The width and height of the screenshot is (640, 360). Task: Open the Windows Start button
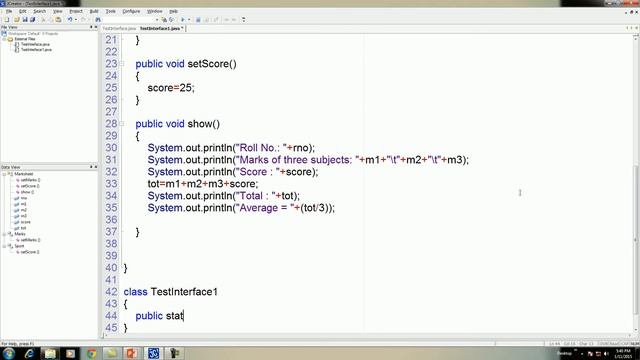click(x=9, y=353)
